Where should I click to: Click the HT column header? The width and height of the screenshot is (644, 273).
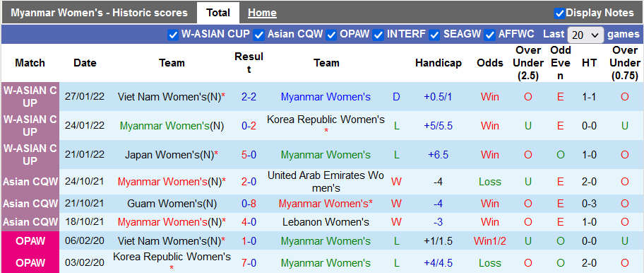[x=590, y=63]
